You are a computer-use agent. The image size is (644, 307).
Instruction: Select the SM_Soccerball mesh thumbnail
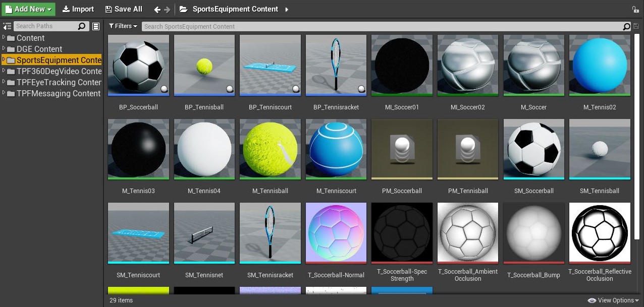[534, 149]
